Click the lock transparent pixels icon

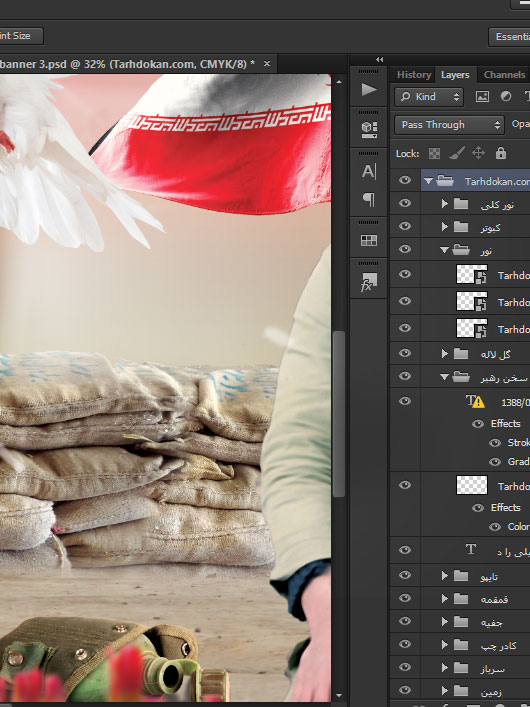tap(434, 154)
